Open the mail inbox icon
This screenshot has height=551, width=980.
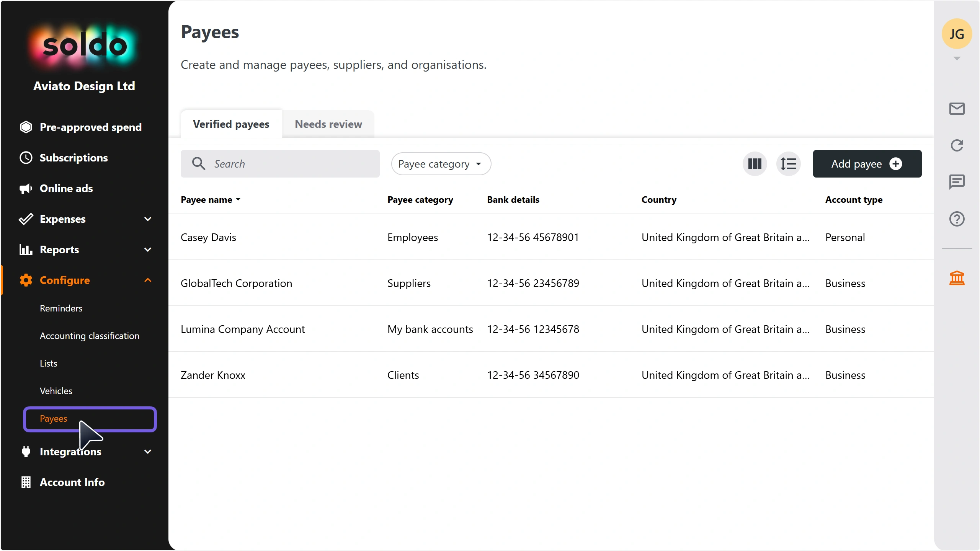[957, 109]
